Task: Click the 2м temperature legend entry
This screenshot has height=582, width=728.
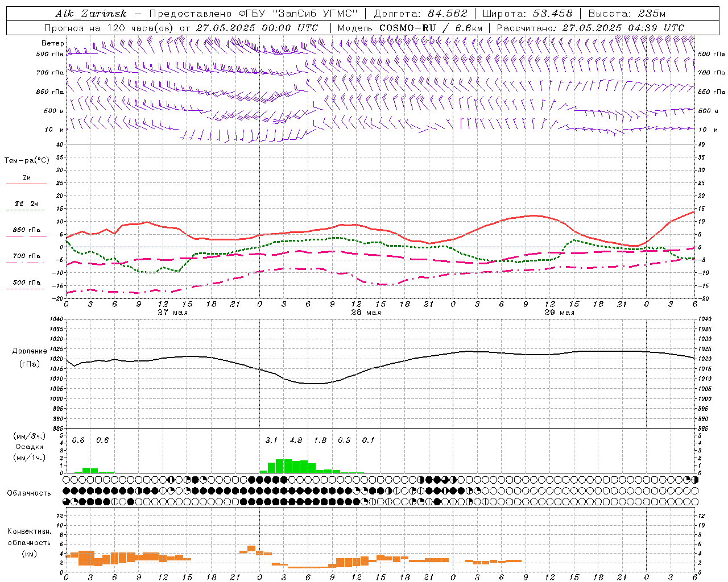Action: (27, 177)
